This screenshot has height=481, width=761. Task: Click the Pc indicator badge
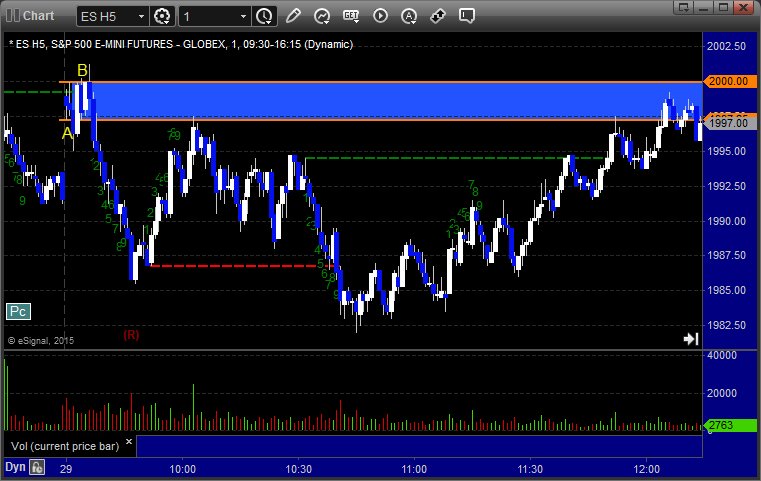pos(18,311)
